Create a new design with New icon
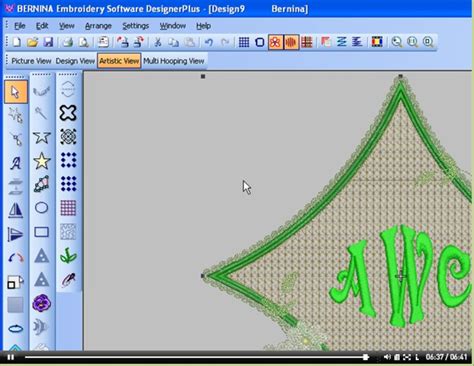Image resolution: width=474 pixels, height=366 pixels. point(16,42)
